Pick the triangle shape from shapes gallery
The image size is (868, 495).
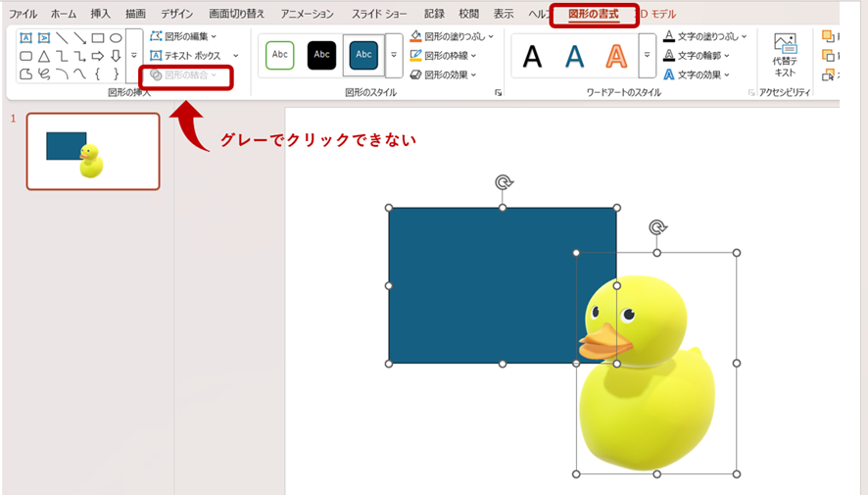(43, 56)
